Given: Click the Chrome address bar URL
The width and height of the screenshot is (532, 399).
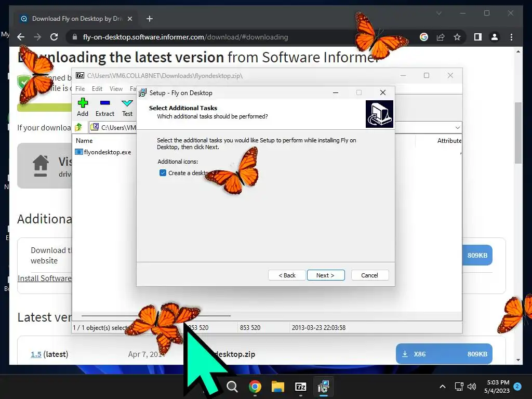Looking at the screenshot, I should tap(185, 37).
